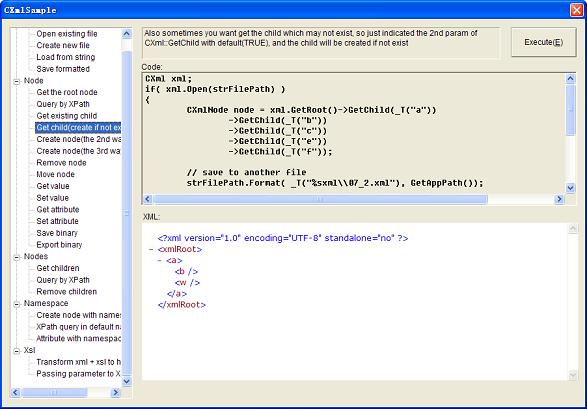Click inside the Code text box
Image resolution: width=587 pixels, height=409 pixels.
click(x=353, y=133)
